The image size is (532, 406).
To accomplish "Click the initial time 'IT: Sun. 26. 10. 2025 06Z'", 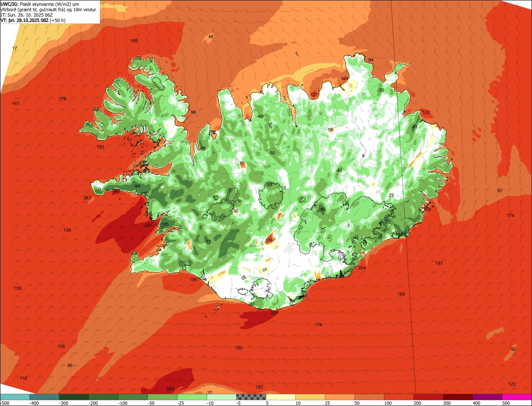I will (27, 15).
